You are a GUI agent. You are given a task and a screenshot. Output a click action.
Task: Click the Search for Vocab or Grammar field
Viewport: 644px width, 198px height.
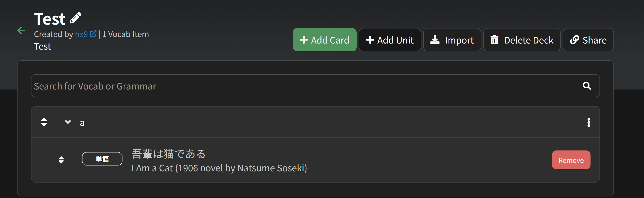point(300,86)
